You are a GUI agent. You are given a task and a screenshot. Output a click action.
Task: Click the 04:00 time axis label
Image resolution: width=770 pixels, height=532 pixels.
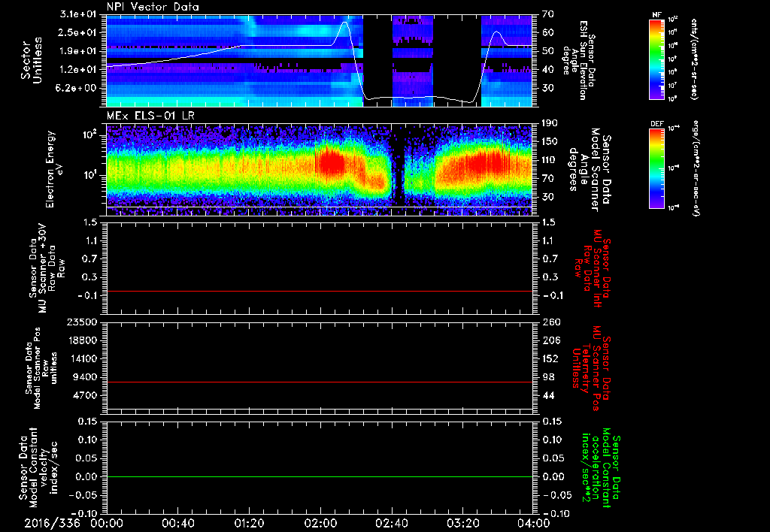[x=533, y=523]
